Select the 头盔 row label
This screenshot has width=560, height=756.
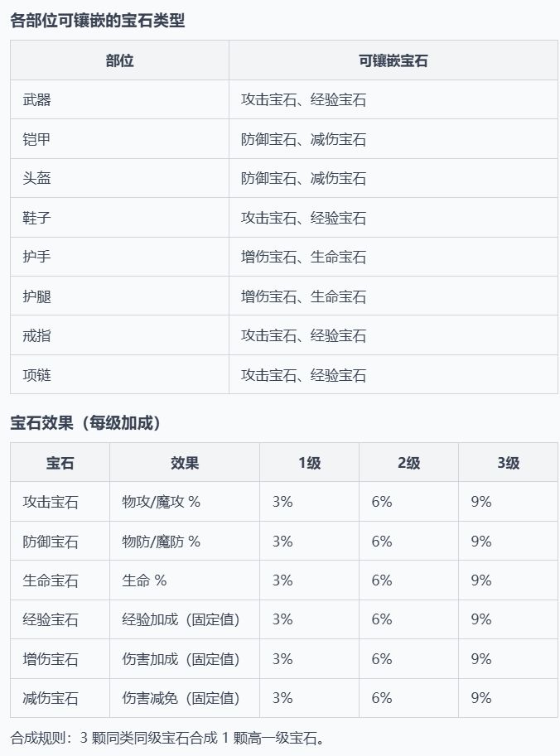(x=37, y=178)
